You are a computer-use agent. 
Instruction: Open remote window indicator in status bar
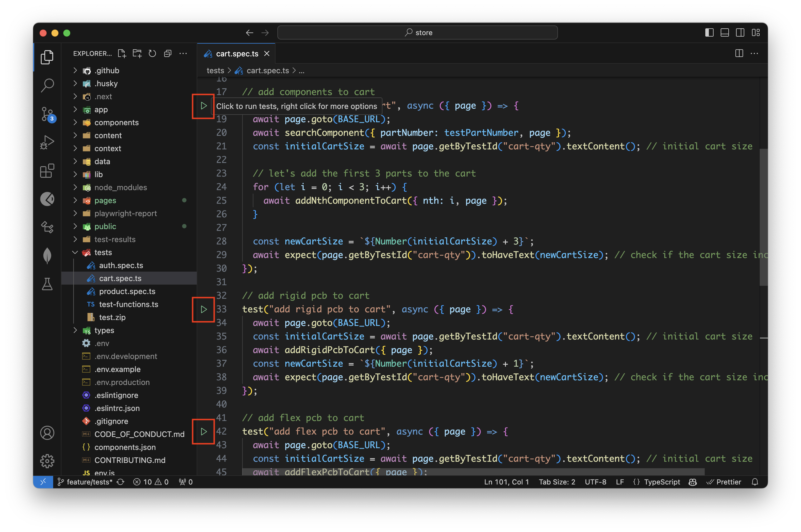[x=43, y=482]
